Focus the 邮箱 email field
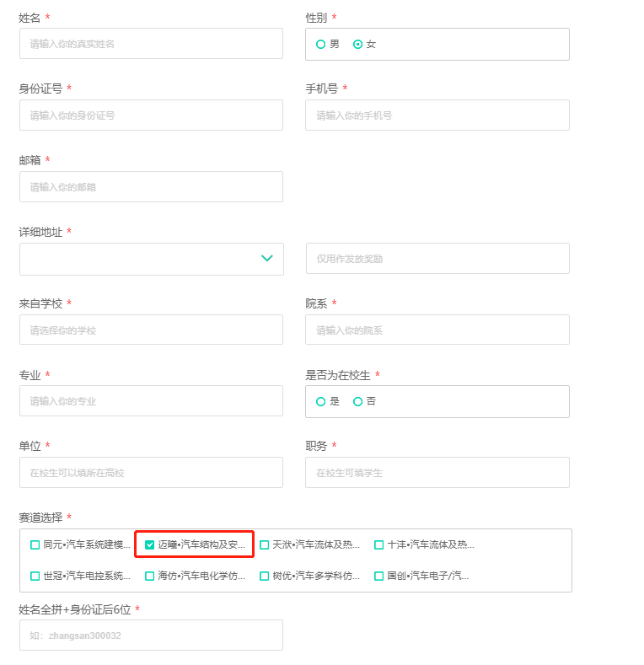644x665 pixels. click(151, 186)
